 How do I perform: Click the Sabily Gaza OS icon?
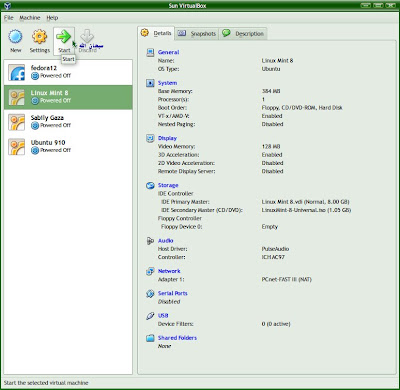tap(17, 122)
